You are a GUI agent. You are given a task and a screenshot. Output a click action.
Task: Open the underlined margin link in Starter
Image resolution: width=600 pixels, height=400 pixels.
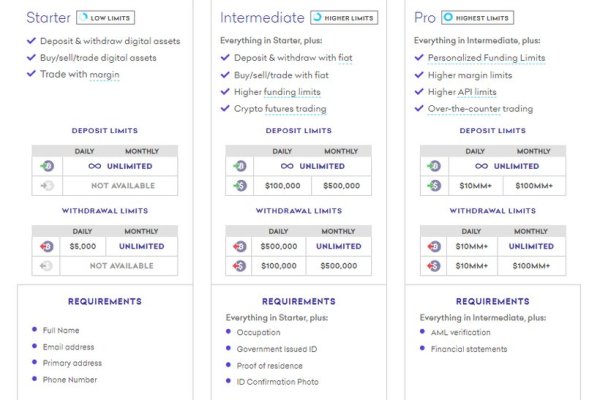coord(103,75)
